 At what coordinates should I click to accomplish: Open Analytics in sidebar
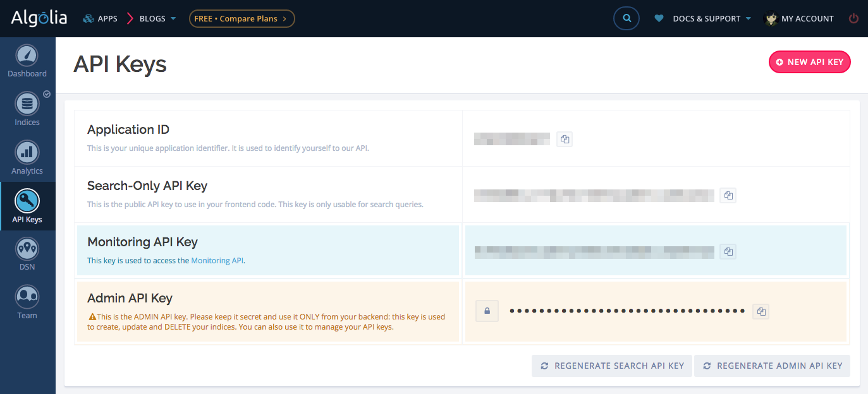[27, 158]
